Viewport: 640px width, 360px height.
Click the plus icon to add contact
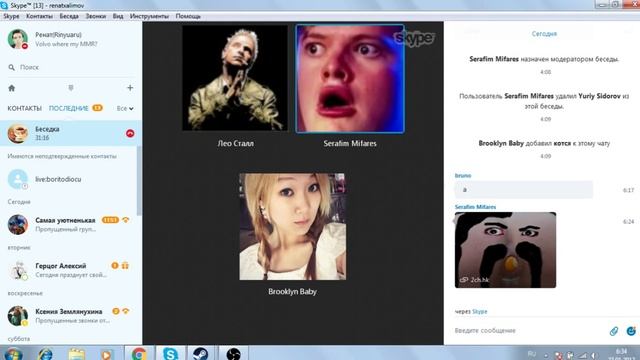click(x=130, y=88)
